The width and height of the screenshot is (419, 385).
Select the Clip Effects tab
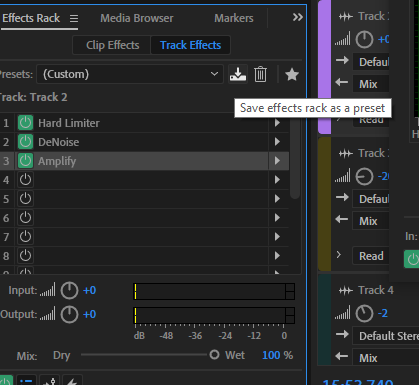tap(113, 45)
